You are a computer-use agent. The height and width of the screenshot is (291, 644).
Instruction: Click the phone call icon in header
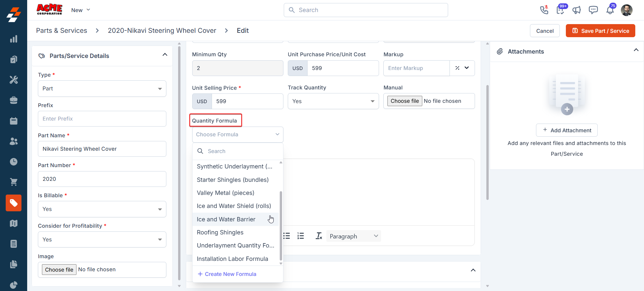pos(544,10)
